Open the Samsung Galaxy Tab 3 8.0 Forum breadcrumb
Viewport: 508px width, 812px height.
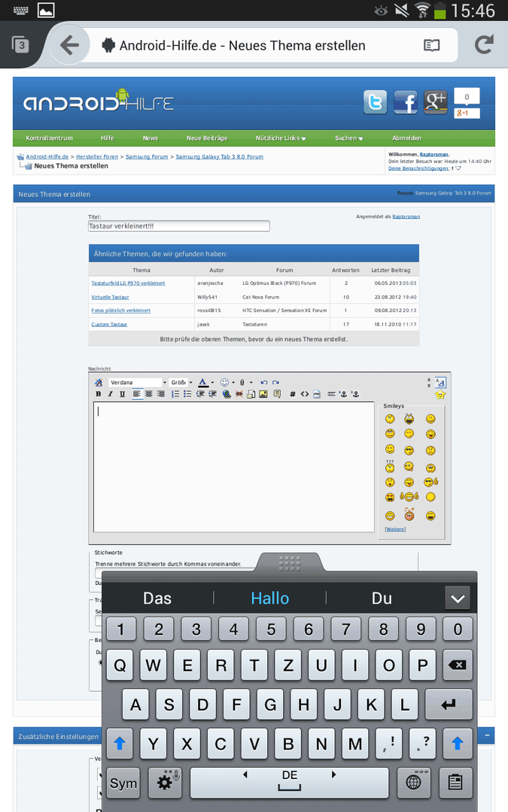coord(219,156)
